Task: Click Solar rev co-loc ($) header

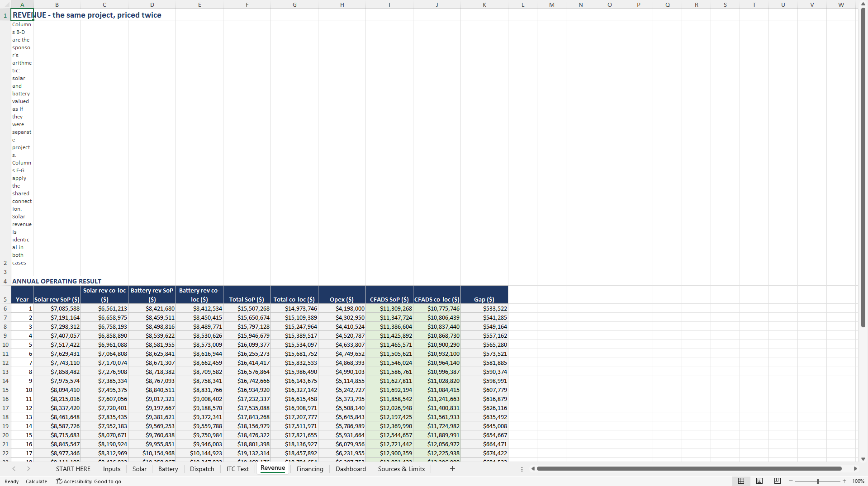Action: pos(104,295)
